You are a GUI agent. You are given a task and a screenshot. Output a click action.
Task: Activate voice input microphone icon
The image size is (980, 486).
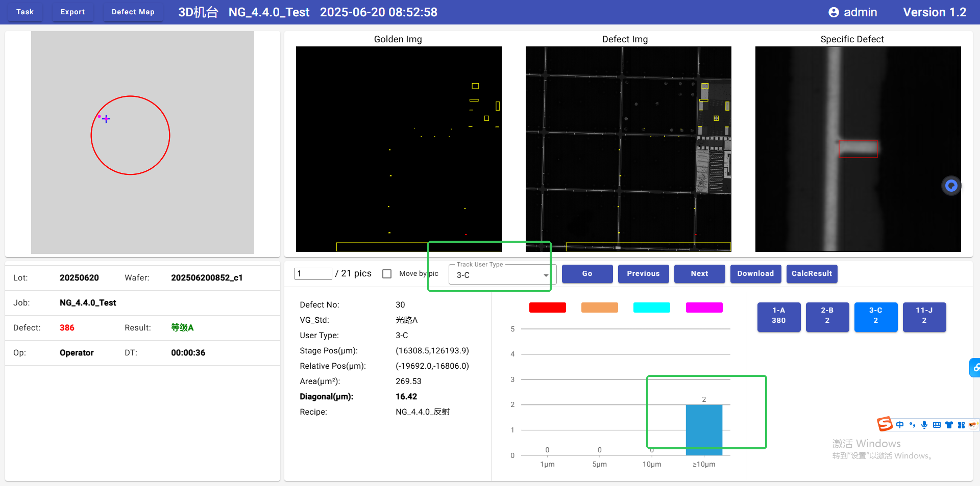coord(924,425)
